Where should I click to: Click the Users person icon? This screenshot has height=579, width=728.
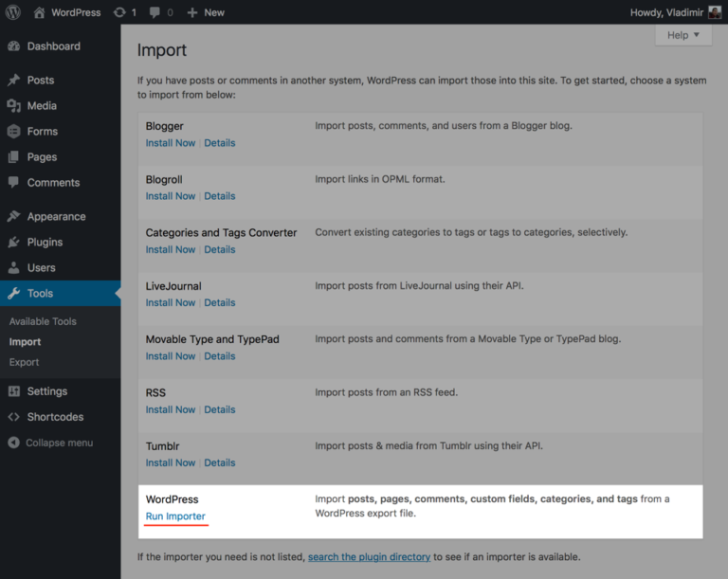(x=14, y=267)
